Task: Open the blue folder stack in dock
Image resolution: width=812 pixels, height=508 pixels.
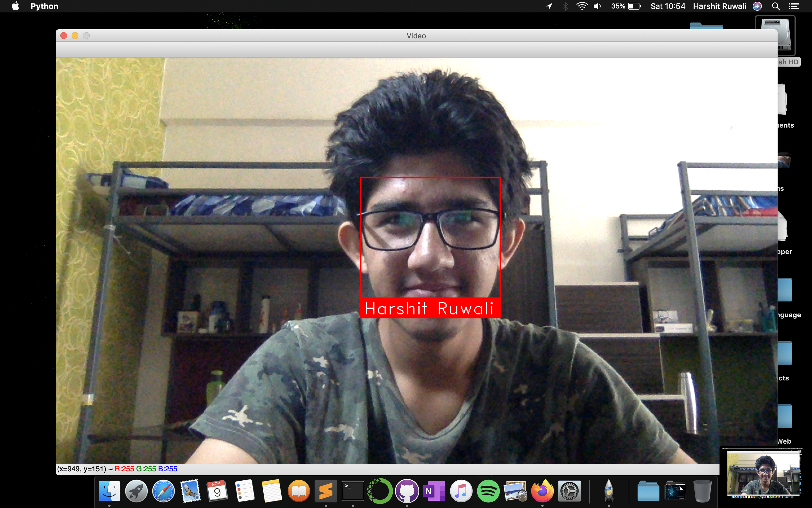Action: click(x=648, y=491)
